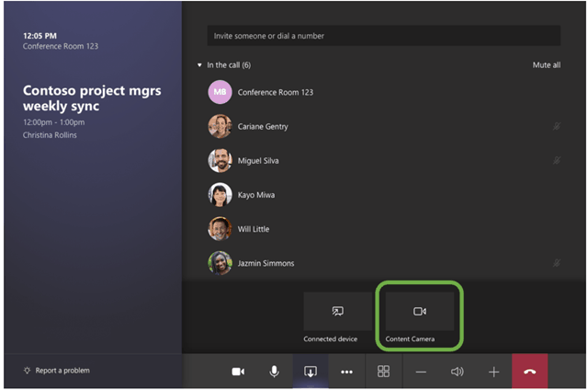The image size is (588, 390).
Task: Click the Invite someone or dial a number field
Action: click(x=384, y=36)
